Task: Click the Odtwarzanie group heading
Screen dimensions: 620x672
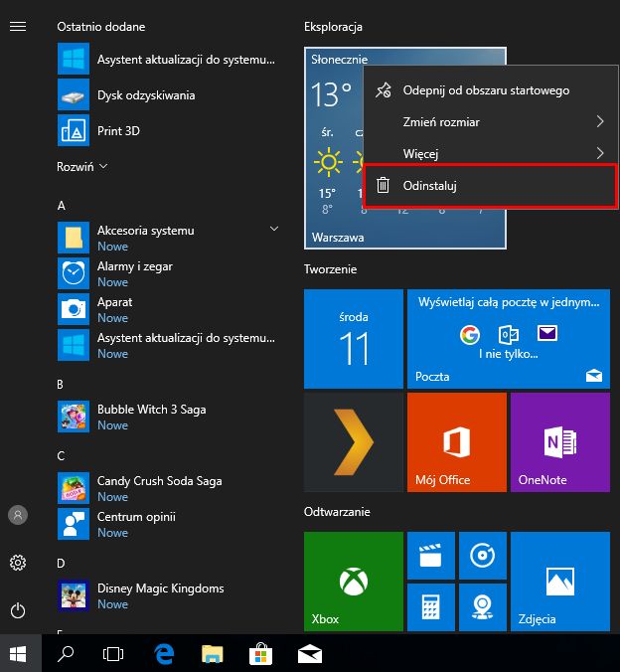Action: (337, 512)
